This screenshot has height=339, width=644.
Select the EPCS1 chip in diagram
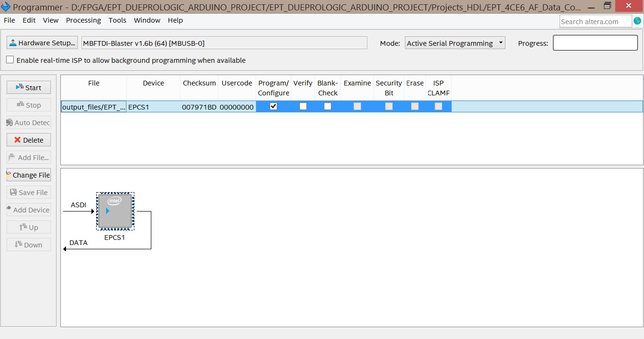point(115,211)
